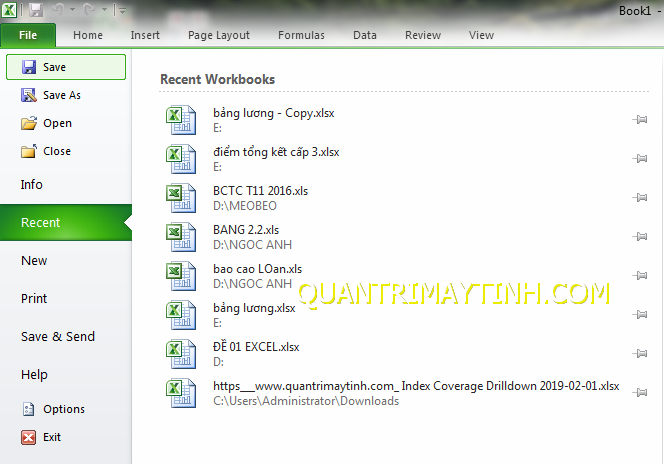The image size is (664, 464).
Task: Click the Options sheet icon
Action: coord(28,409)
